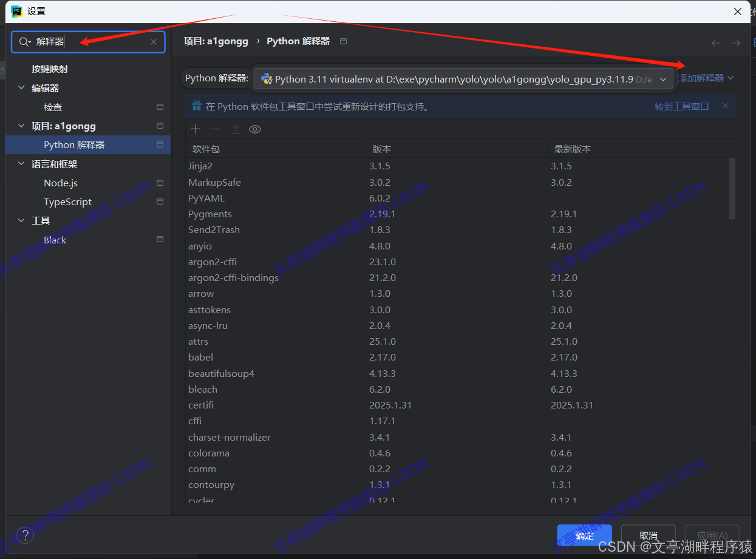Viewport: 756px width, 559px height.
Task: Select the Pygments package row
Action: coord(458,214)
